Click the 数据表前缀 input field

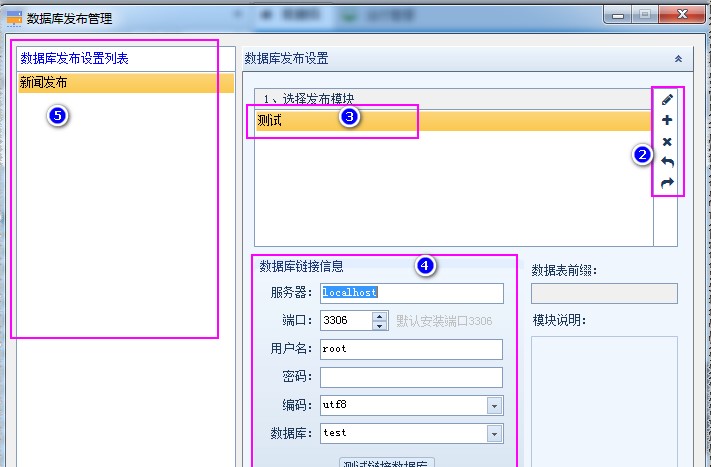pos(604,293)
